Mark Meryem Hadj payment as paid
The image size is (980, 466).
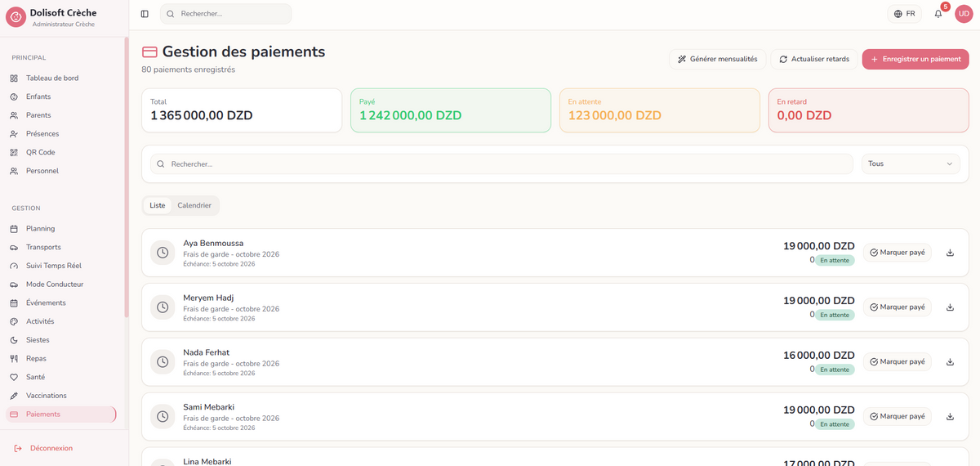point(898,307)
